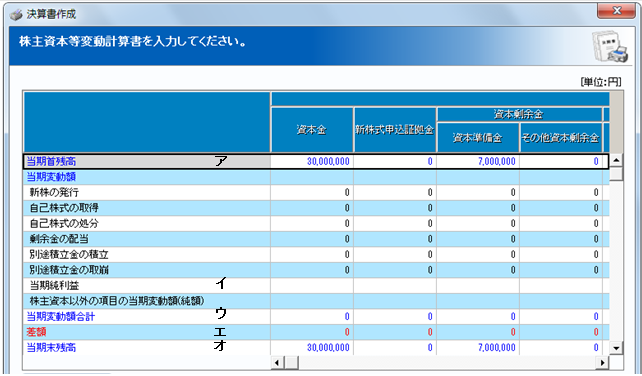This screenshot has height=376, width=642.
Task: Select 当期首残高 その他資本剰余金 cell
Action: (x=561, y=161)
